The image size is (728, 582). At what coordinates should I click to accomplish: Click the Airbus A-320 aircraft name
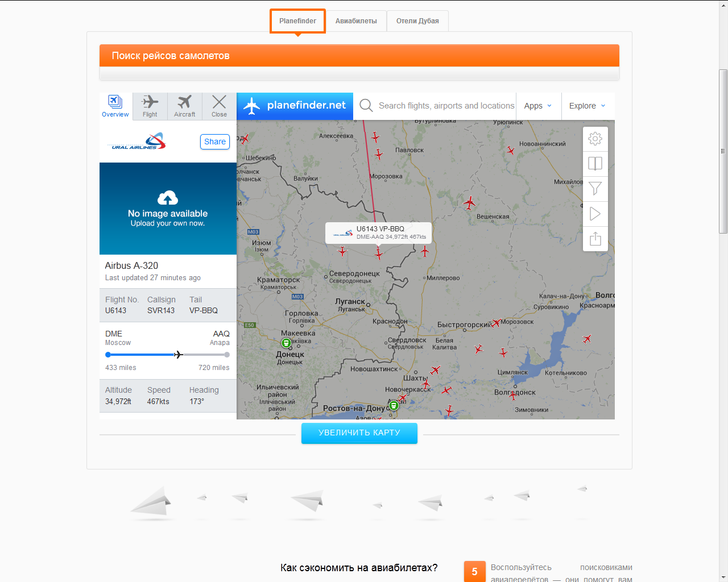131,265
